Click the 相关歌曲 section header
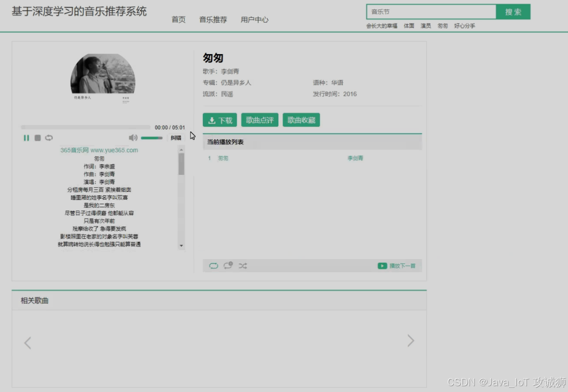 (34, 301)
